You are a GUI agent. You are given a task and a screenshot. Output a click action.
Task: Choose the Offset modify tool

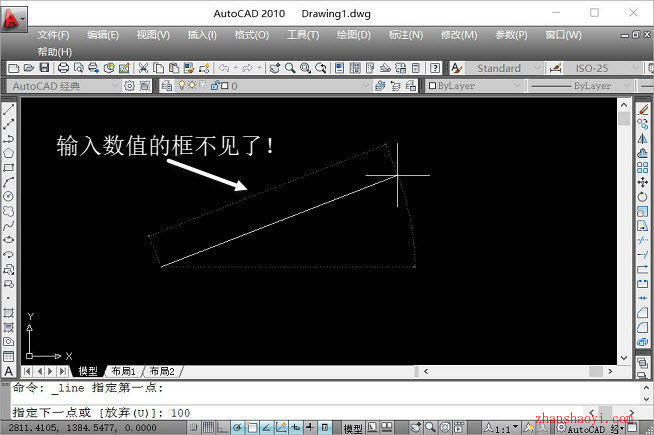coord(643,153)
